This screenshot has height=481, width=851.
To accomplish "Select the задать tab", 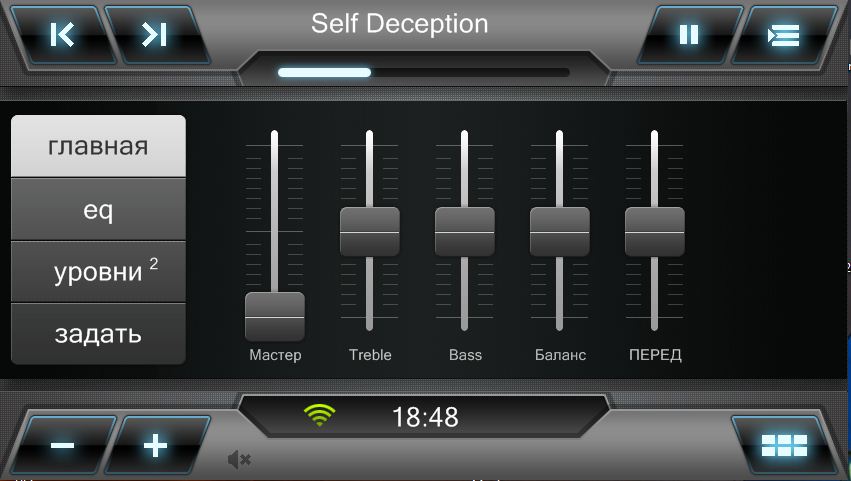I will (x=98, y=334).
